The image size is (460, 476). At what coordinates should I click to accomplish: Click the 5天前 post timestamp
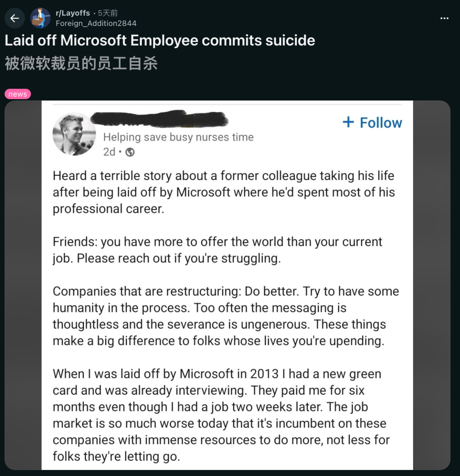tap(108, 13)
